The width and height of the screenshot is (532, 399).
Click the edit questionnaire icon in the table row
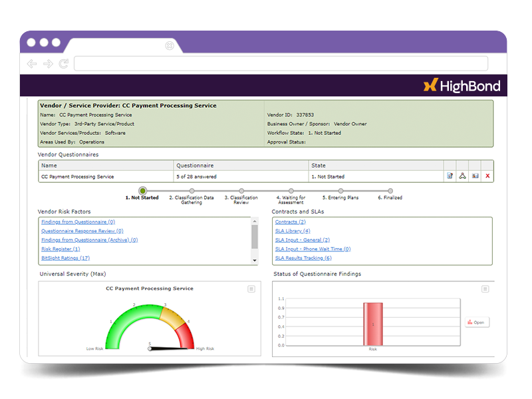450,176
